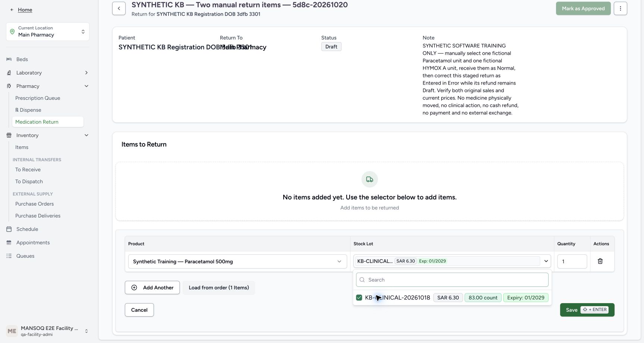Collapse the Inventory section chevron
This screenshot has width=644, height=343.
[86, 135]
